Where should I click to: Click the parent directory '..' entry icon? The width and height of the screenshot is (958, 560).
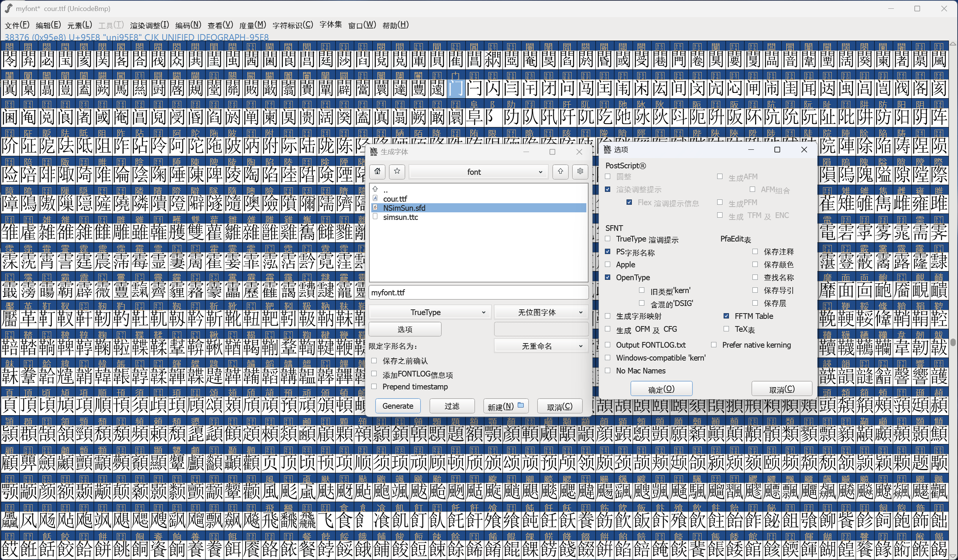[x=375, y=189]
